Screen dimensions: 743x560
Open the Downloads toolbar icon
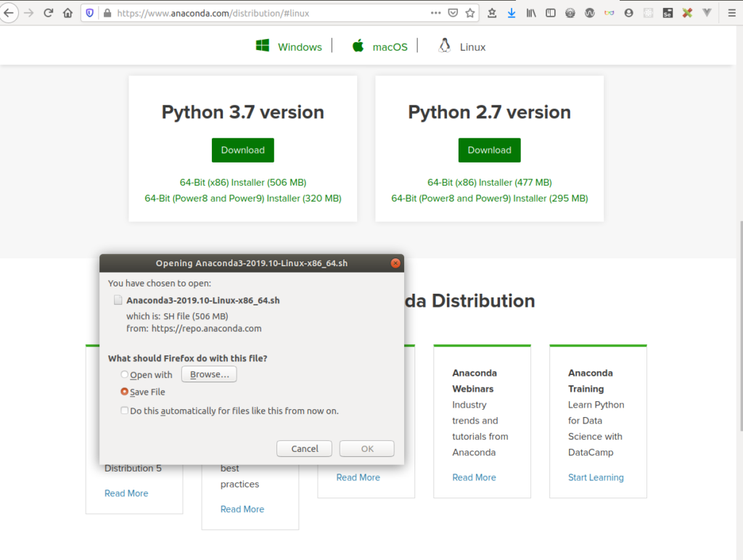tap(512, 12)
